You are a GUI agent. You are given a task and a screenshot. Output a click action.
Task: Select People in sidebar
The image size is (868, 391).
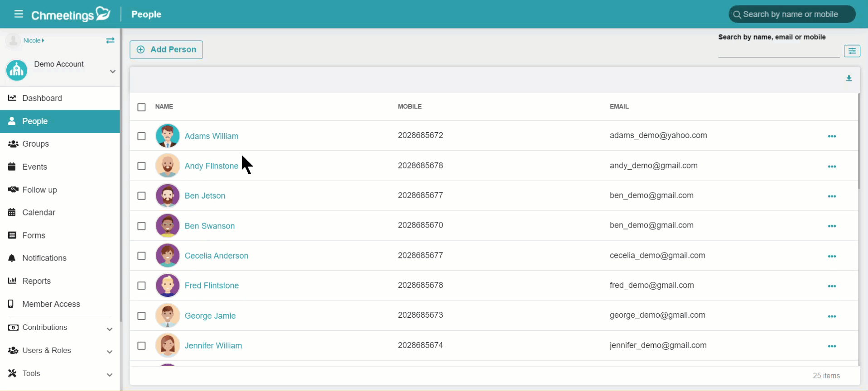pyautogui.click(x=60, y=121)
